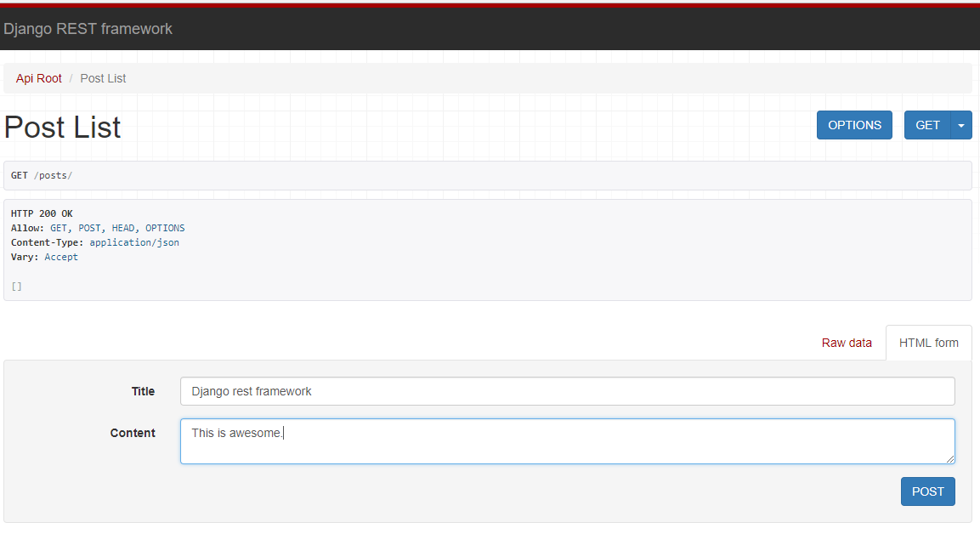Click the Post List page heading
The width and height of the screenshot is (980, 551).
(63, 127)
